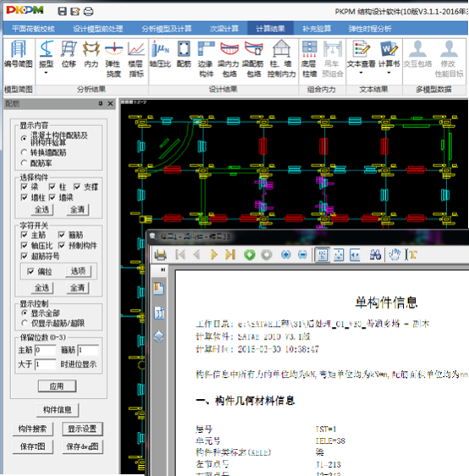Click the green forward navigation button
469x476 pixels.
point(250,254)
